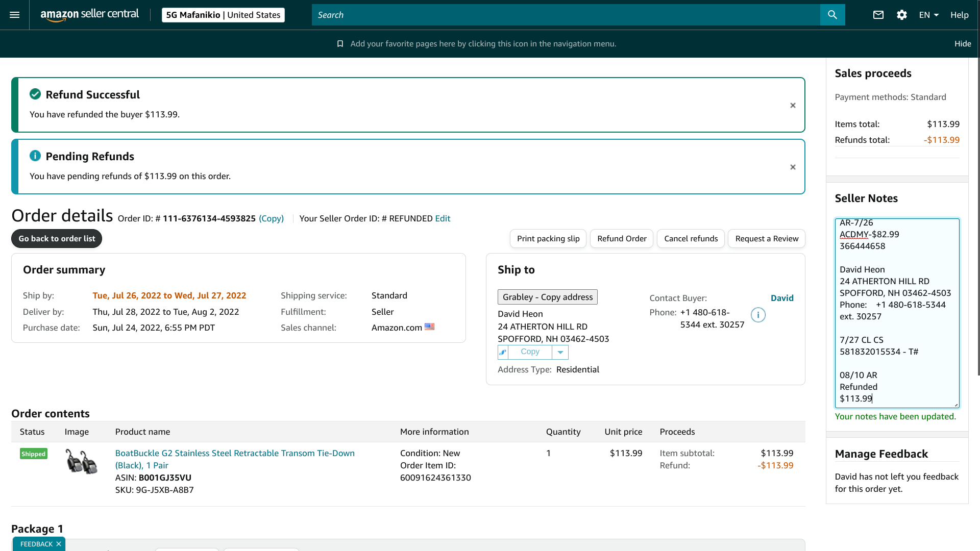
Task: Dismiss the Pending Refunds alert
Action: (x=793, y=167)
